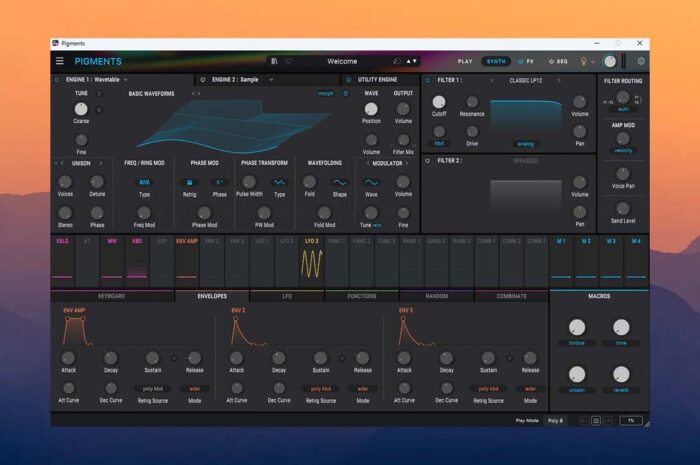Click the Filter 1 Cutoff knob
The image size is (700, 465).
point(439,102)
